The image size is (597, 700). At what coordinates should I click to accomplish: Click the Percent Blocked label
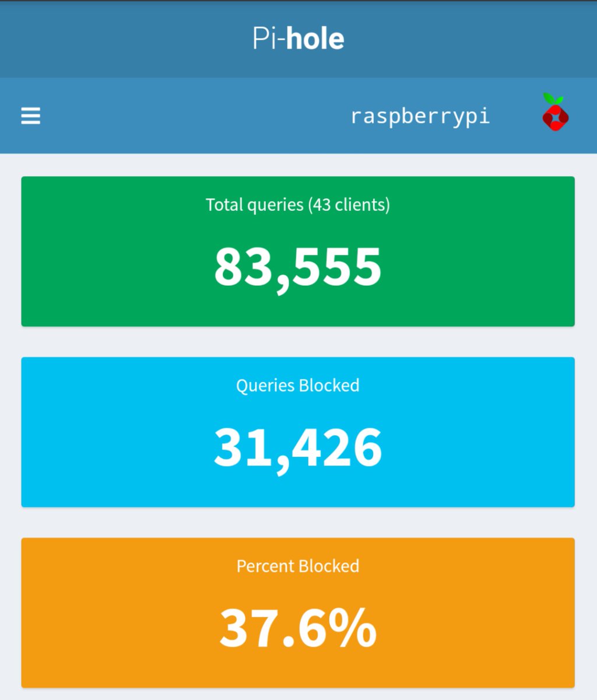coord(298,566)
